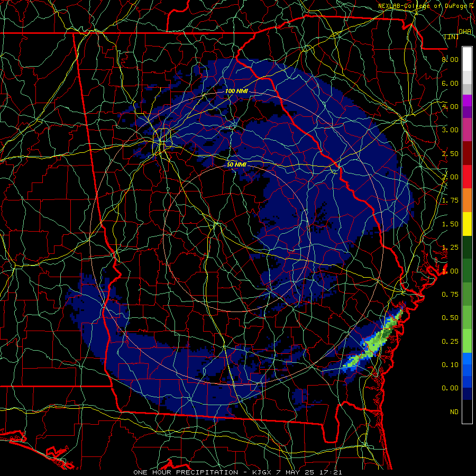
Task: Click the 4.00 legend value
Action: 450,106
